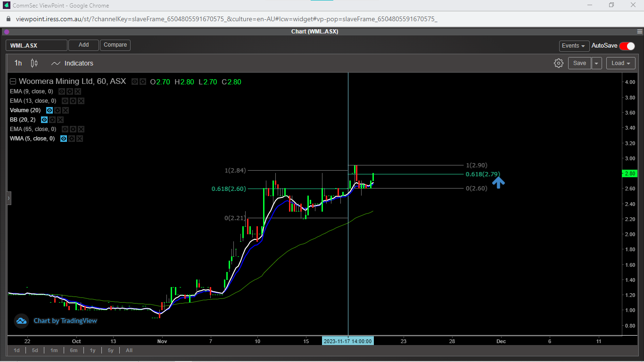Click the 0.618(2.60) Fibonacci level label

[229, 189]
